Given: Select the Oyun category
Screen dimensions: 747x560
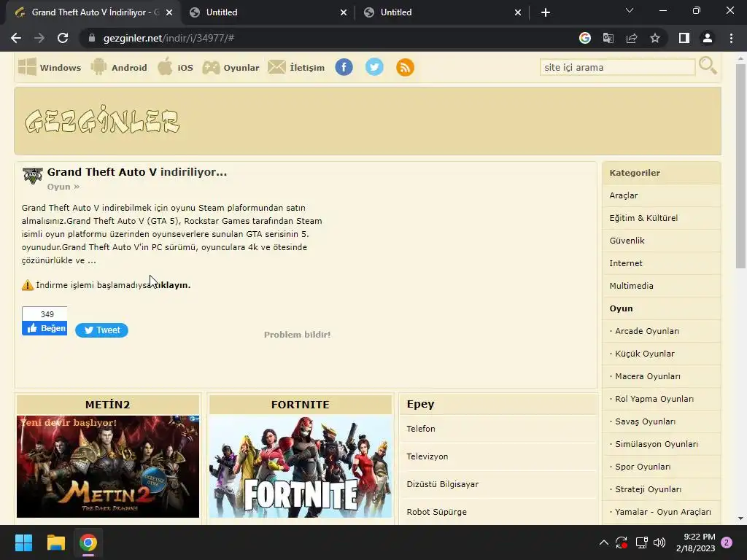Looking at the screenshot, I should click(x=661, y=308).
